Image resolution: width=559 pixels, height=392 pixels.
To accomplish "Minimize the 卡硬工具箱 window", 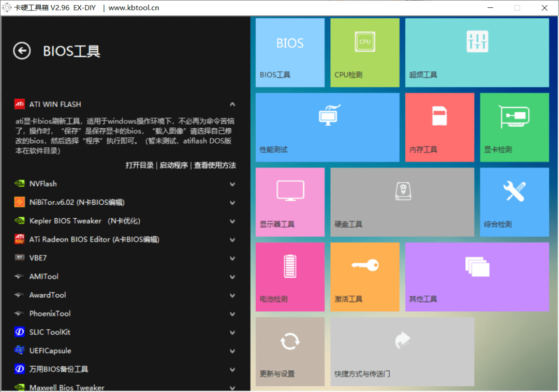I will coord(491,7).
